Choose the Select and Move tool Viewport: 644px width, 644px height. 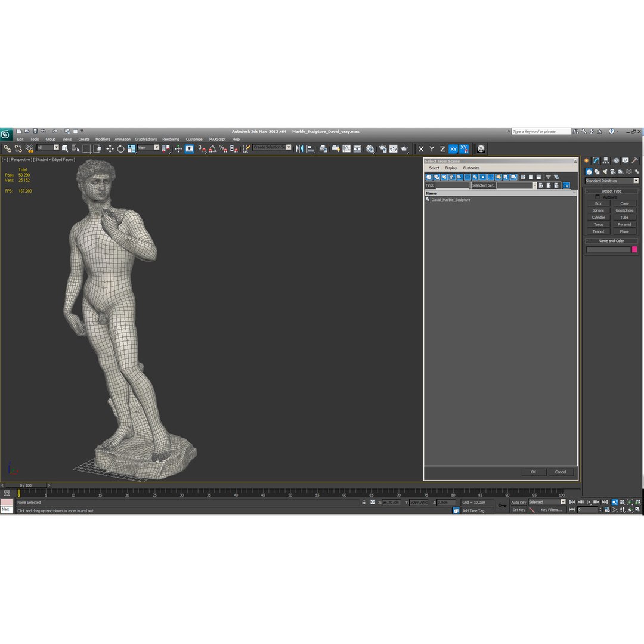[x=110, y=148]
